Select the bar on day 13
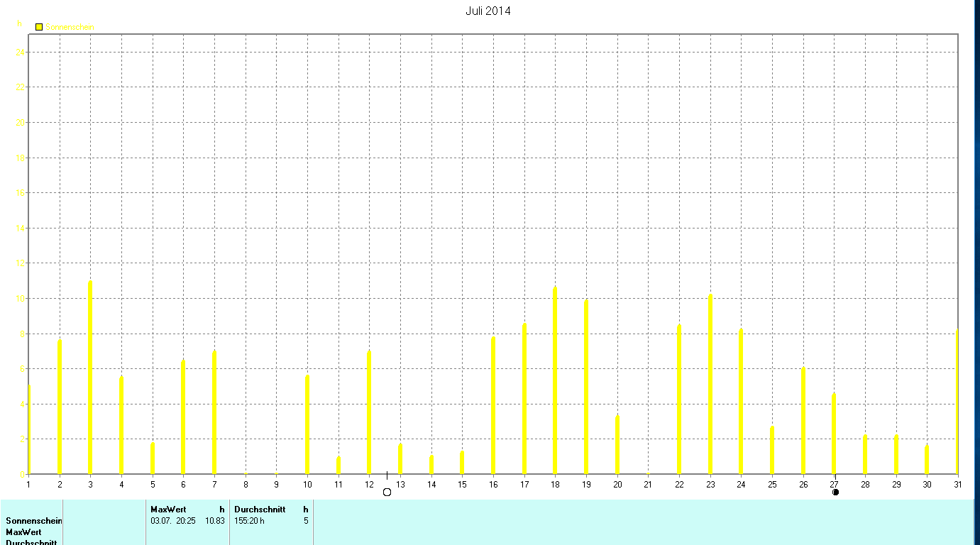The width and height of the screenshot is (980, 545). pos(400,459)
